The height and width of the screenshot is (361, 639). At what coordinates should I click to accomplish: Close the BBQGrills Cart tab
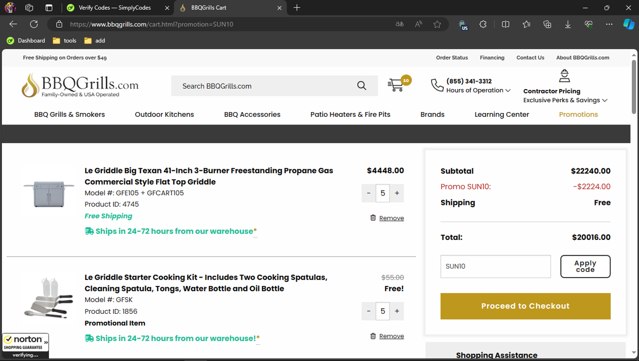pyautogui.click(x=279, y=8)
